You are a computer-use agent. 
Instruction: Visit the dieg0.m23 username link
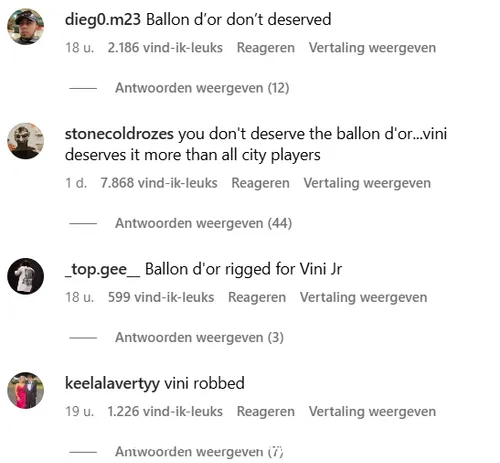103,19
